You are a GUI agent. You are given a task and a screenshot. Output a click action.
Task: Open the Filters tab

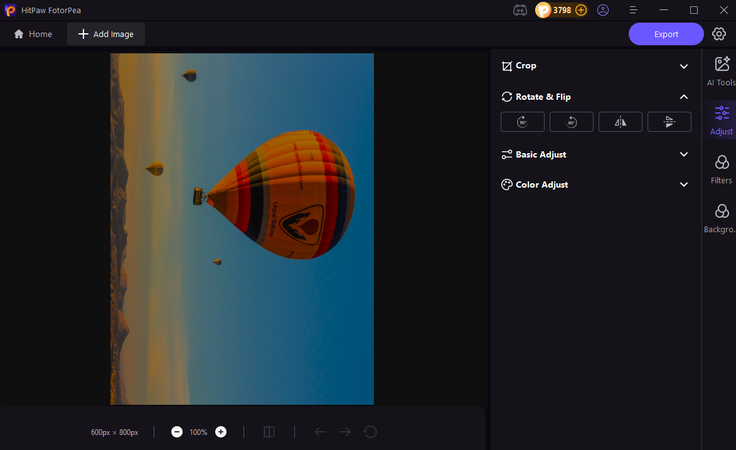(x=721, y=169)
